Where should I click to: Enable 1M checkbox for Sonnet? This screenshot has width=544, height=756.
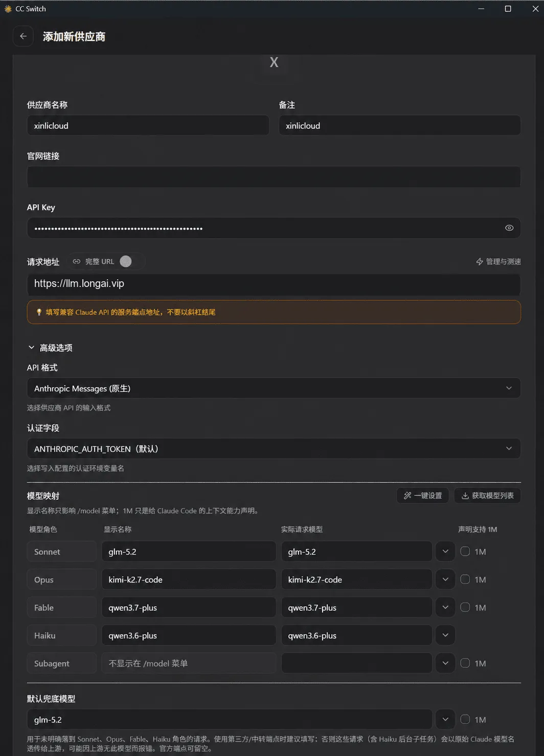coord(465,551)
